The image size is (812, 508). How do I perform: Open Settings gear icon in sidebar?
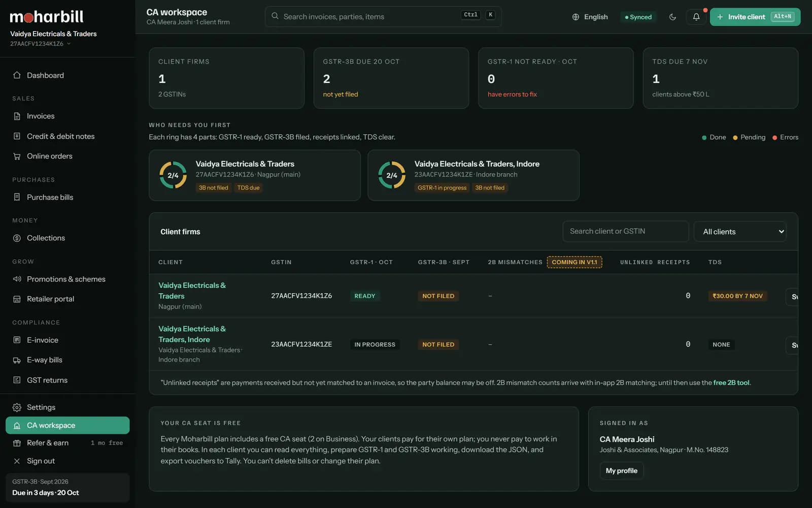[x=17, y=407]
